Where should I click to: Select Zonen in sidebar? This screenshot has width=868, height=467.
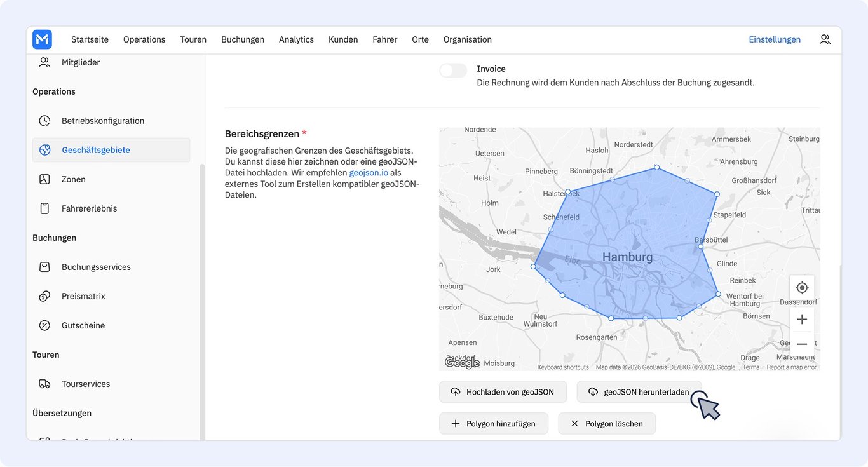pyautogui.click(x=111, y=179)
